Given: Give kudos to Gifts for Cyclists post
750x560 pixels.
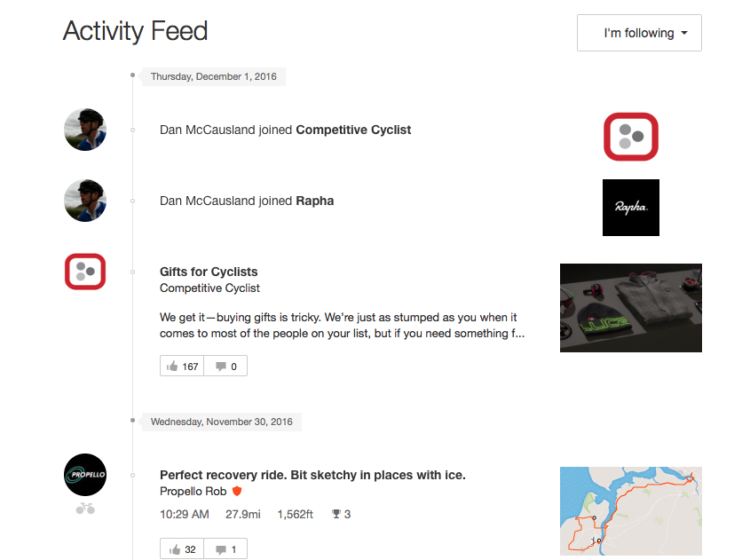Looking at the screenshot, I should [182, 367].
